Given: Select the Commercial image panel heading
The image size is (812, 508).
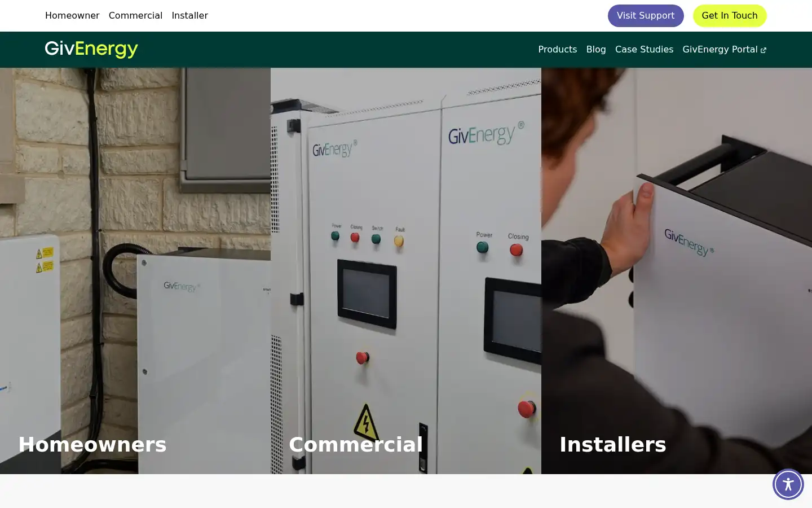Looking at the screenshot, I should point(356,445).
